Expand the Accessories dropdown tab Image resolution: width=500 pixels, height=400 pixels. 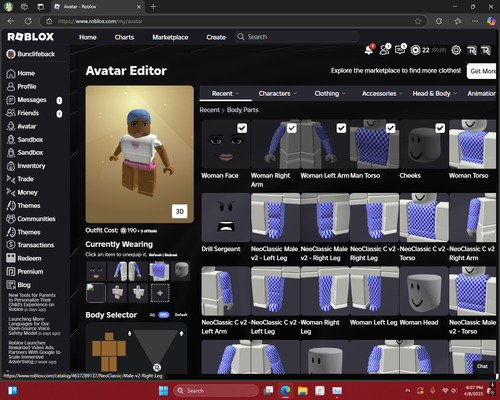point(382,94)
